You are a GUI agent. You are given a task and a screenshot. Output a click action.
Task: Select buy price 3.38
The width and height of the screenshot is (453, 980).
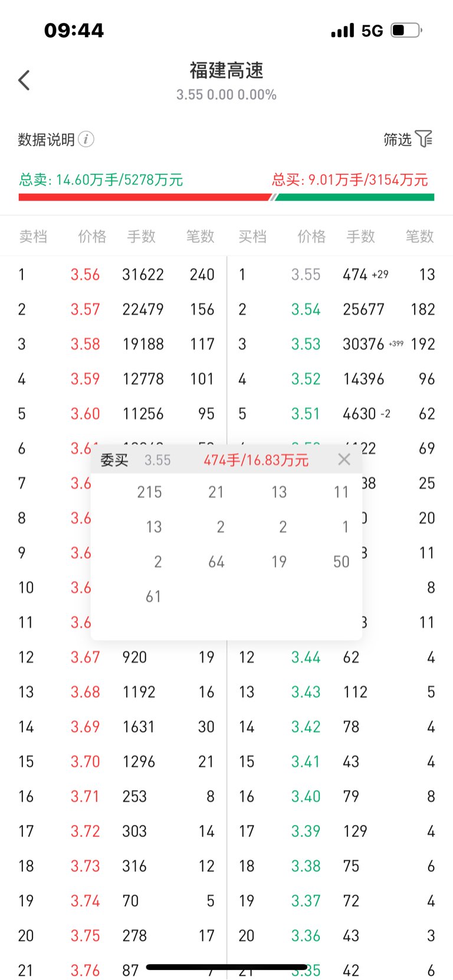pyautogui.click(x=306, y=866)
